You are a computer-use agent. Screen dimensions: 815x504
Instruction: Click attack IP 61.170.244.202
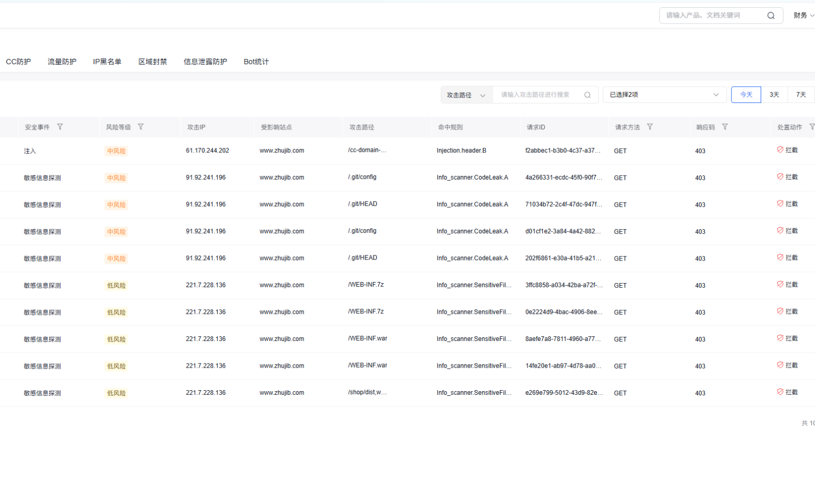tap(207, 150)
